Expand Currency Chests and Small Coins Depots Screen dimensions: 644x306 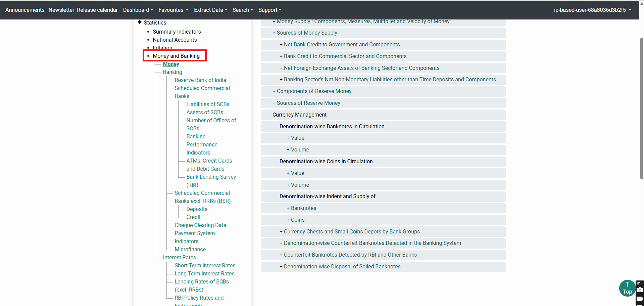[351, 232]
